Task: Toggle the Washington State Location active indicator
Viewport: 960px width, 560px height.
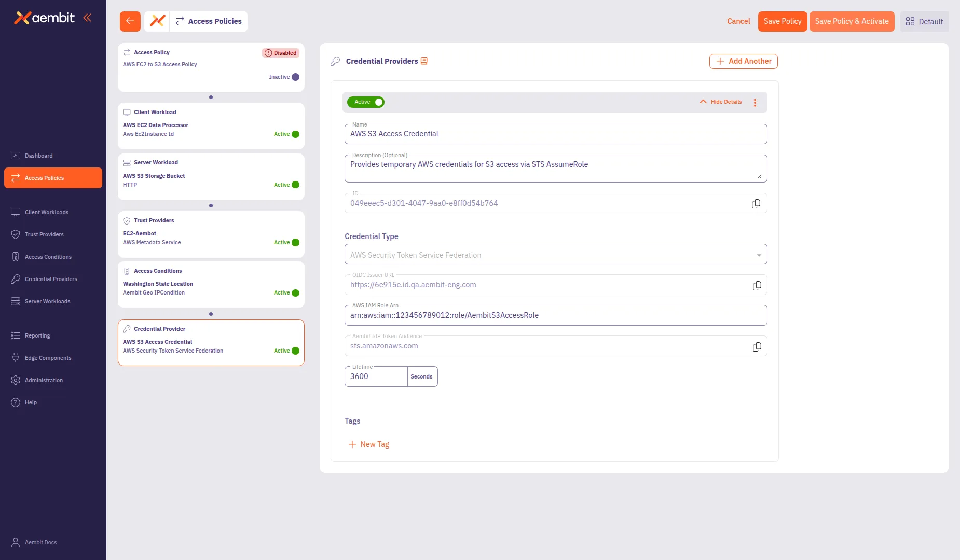Action: [295, 292]
